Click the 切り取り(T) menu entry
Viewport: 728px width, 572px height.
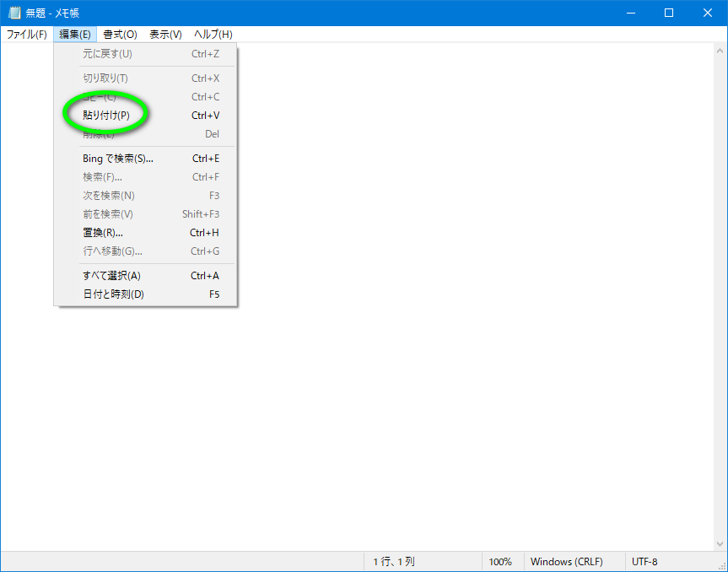point(105,78)
